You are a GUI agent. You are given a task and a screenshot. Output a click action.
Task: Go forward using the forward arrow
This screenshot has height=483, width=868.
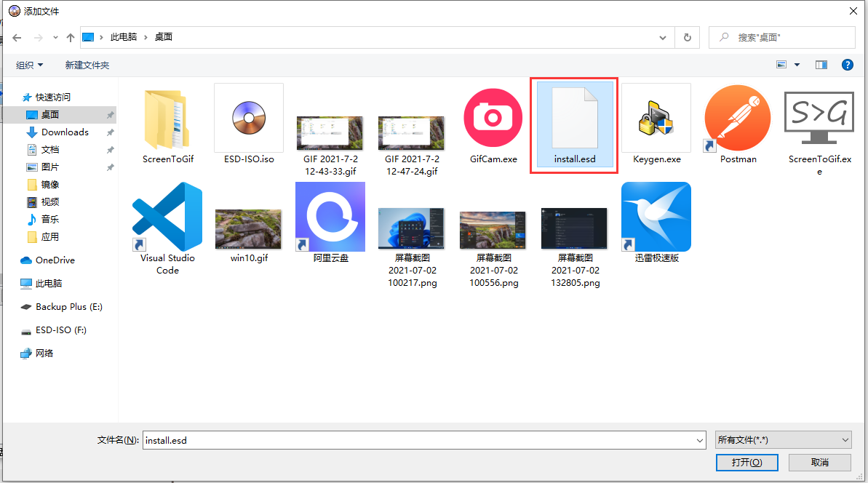[x=38, y=38]
